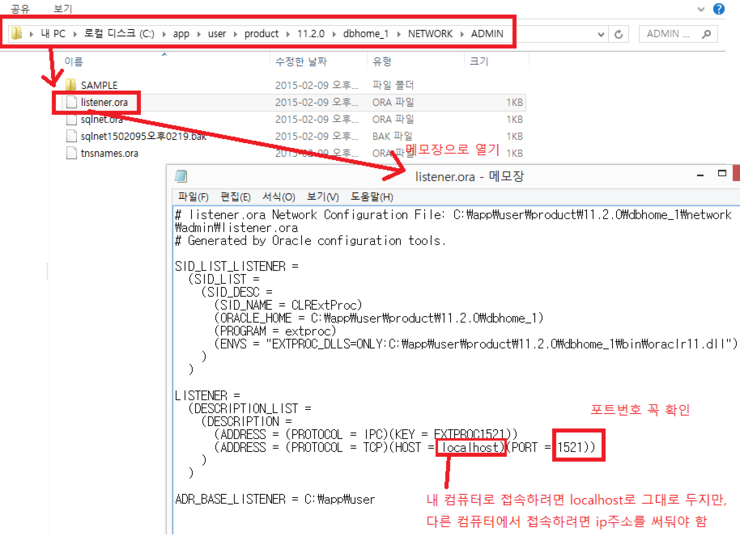Click the ADMIN search input field

point(670,34)
